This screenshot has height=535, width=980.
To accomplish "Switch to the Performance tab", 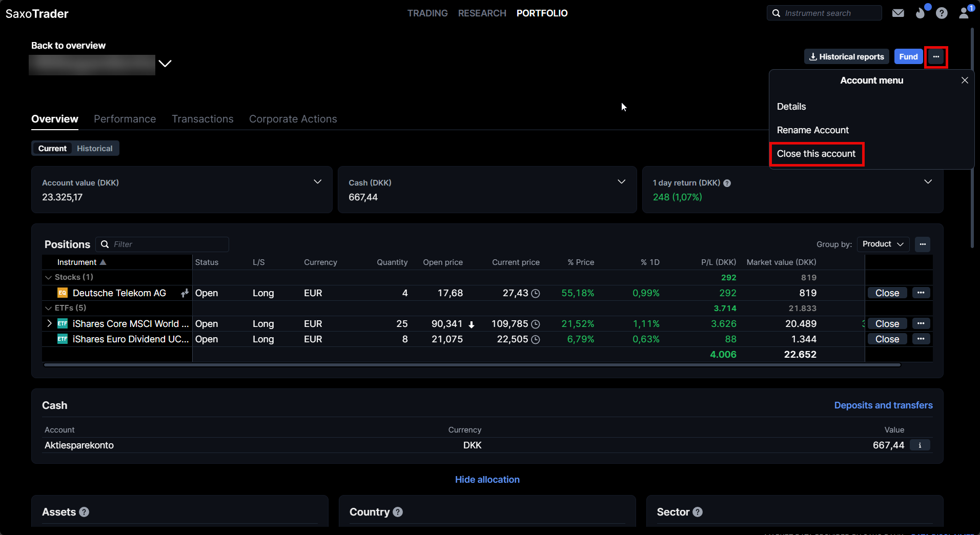I will point(125,119).
